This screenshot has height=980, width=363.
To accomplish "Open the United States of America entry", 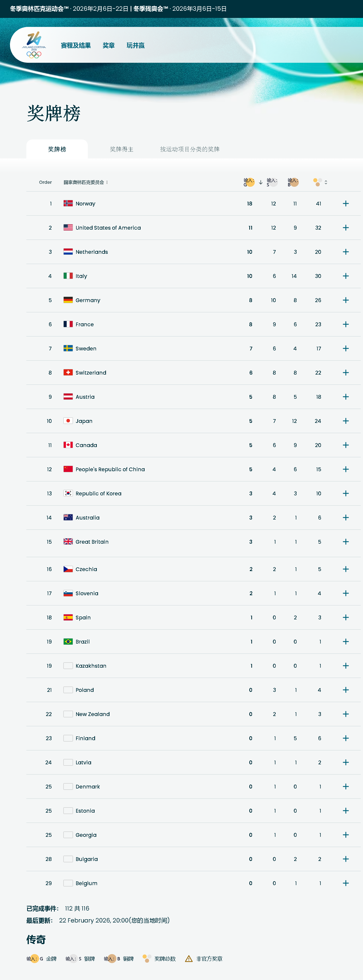I will click(x=108, y=227).
